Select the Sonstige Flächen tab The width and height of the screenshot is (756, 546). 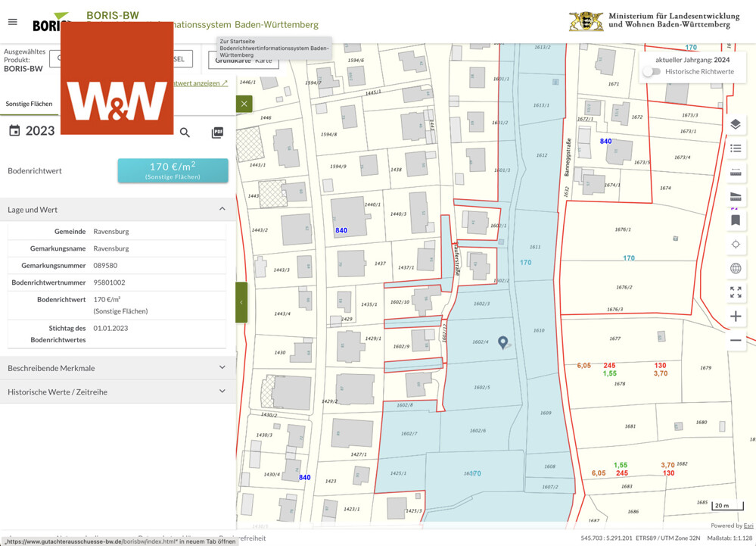(x=30, y=104)
